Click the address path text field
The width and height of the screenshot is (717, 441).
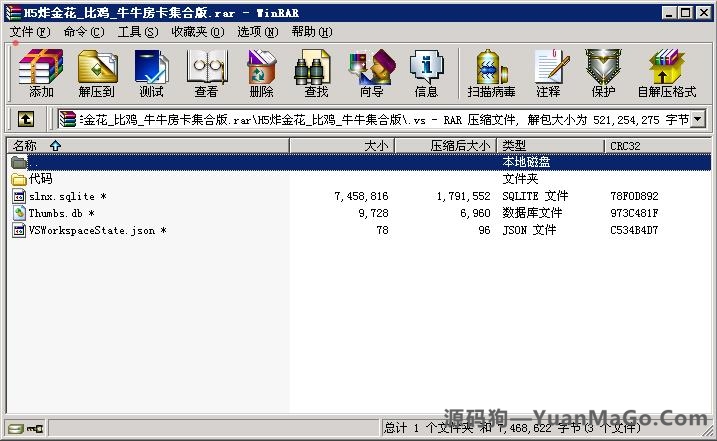[383, 120]
